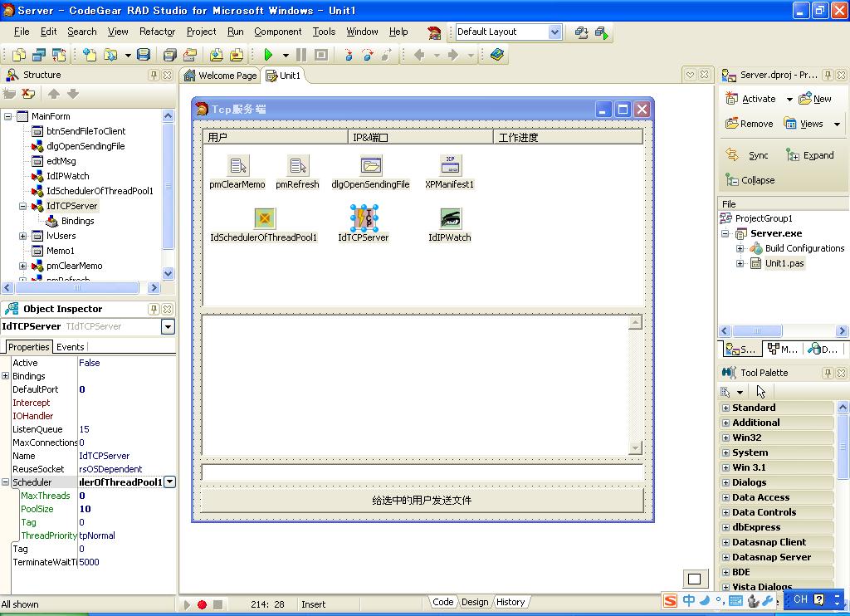The height and width of the screenshot is (616, 850).
Task: Click the Set Debug Desktop icon
Action: (x=602, y=32)
